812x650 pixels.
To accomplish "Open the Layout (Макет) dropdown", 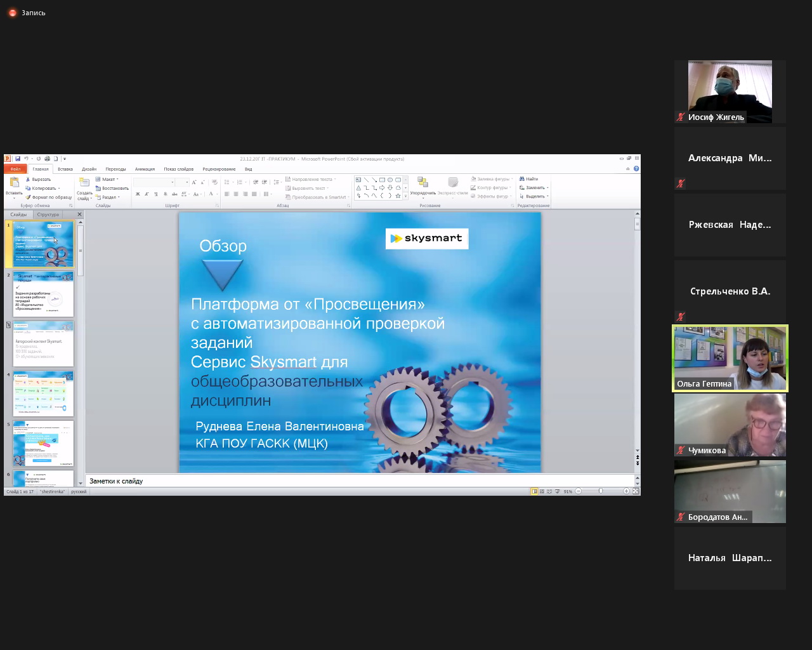I will click(107, 180).
